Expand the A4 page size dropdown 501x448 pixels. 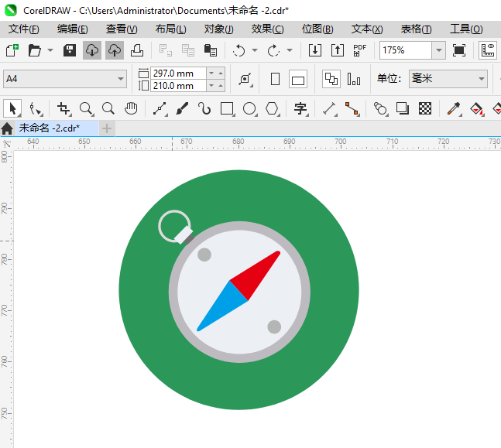[121, 79]
